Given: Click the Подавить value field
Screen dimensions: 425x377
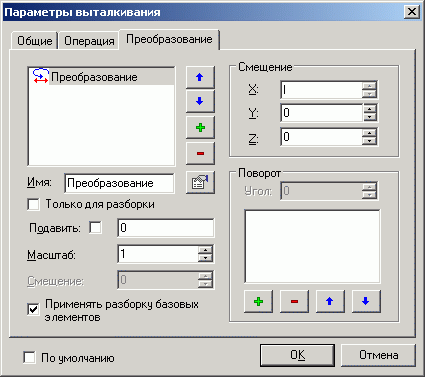Looking at the screenshot, I should [x=166, y=228].
